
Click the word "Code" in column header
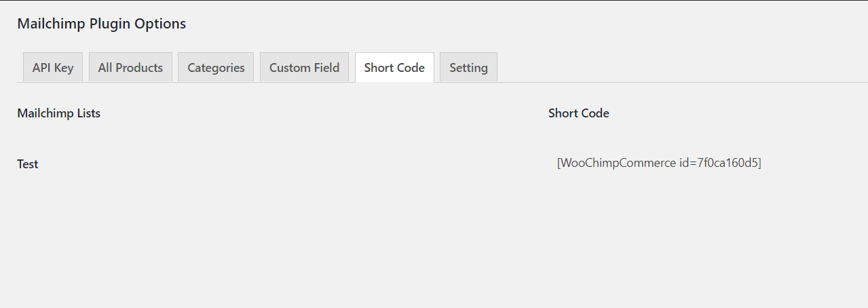tap(595, 113)
